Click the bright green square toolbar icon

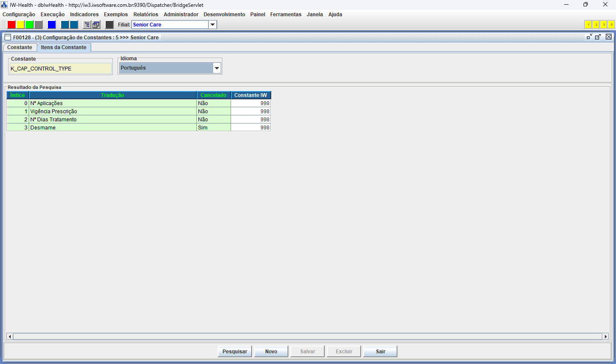click(x=30, y=25)
